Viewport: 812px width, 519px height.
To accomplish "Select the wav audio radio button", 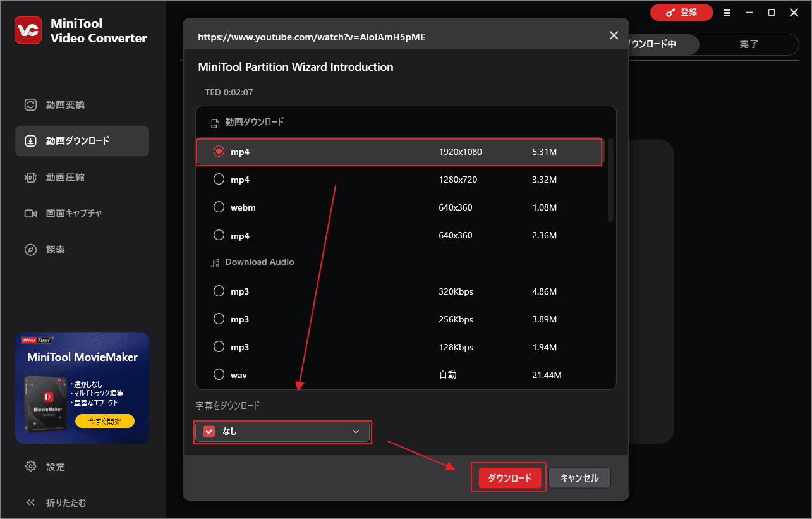I will (219, 375).
